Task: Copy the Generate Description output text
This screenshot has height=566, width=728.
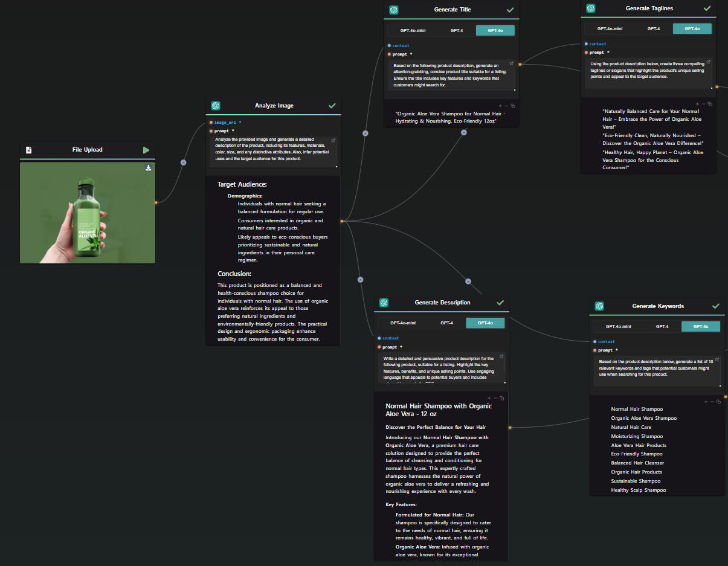Action: point(501,398)
